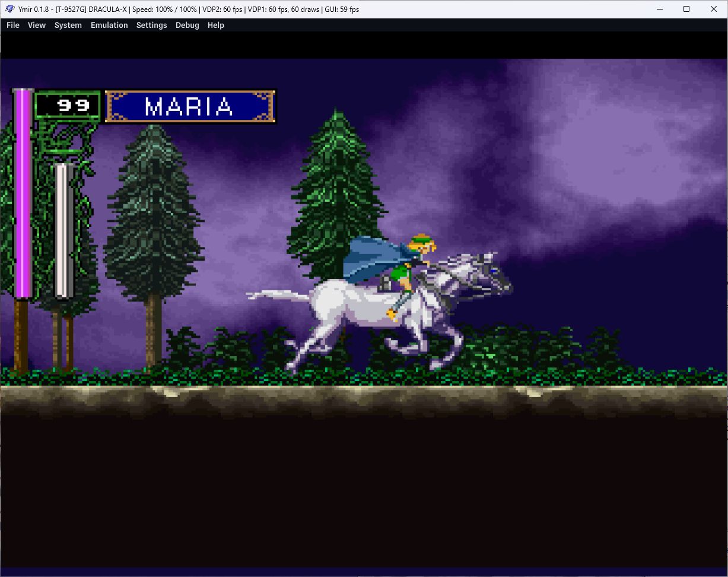Open the File menu
This screenshot has height=577, width=728.
[13, 25]
